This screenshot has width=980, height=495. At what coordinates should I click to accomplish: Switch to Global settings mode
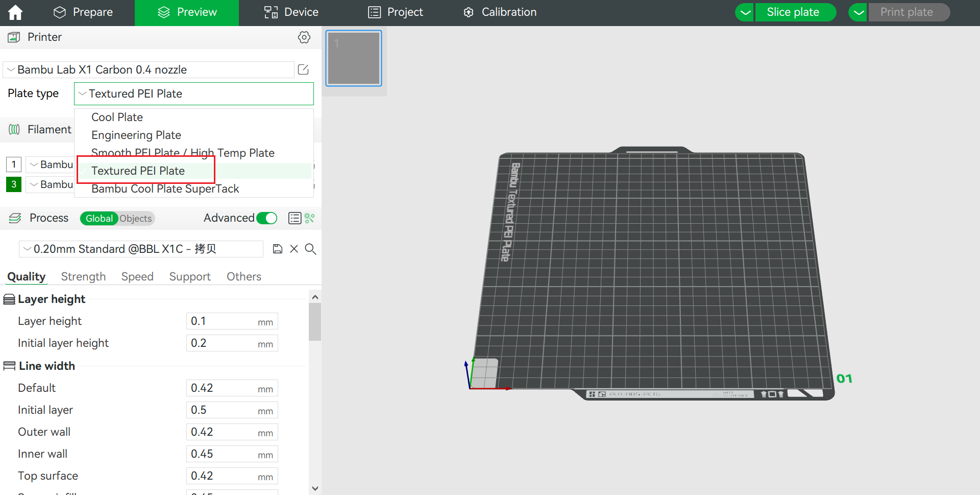pos(99,219)
